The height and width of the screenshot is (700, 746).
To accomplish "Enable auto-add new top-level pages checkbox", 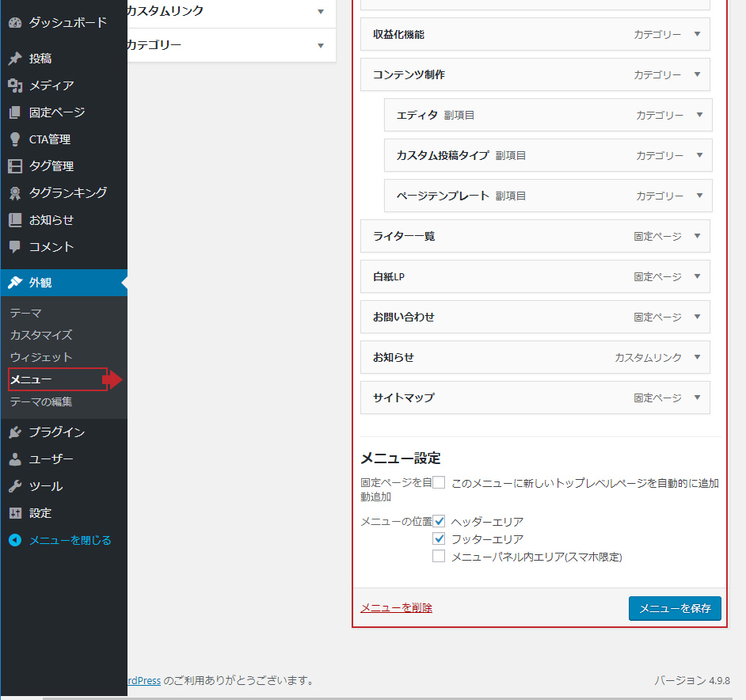I will [x=439, y=482].
